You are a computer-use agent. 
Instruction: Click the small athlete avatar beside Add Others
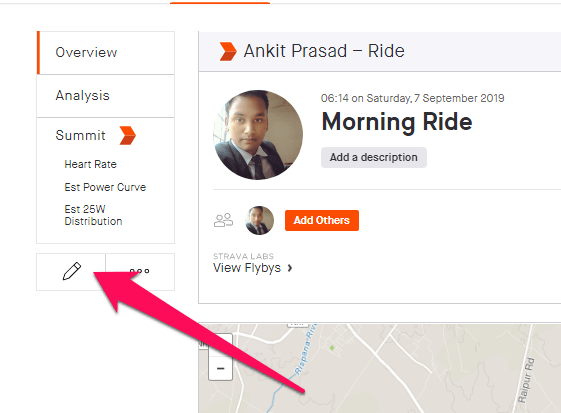(260, 220)
